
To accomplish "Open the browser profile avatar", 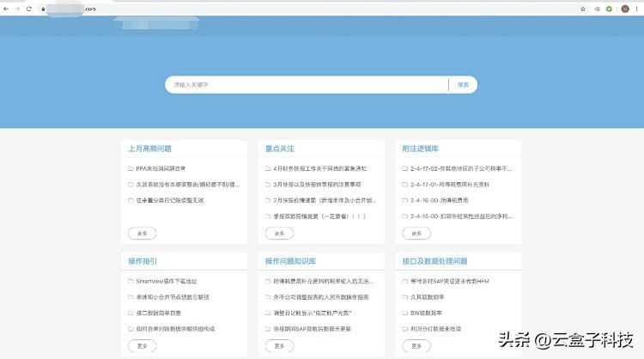I will tap(625, 9).
